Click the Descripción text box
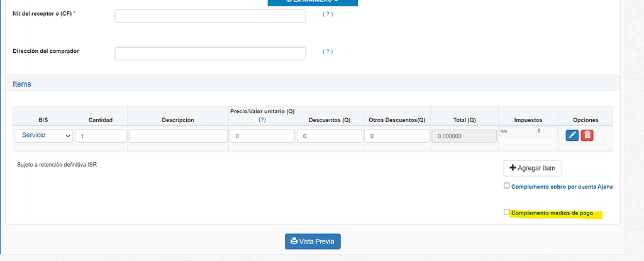Viewport: 644px width, 261px height. tap(178, 136)
